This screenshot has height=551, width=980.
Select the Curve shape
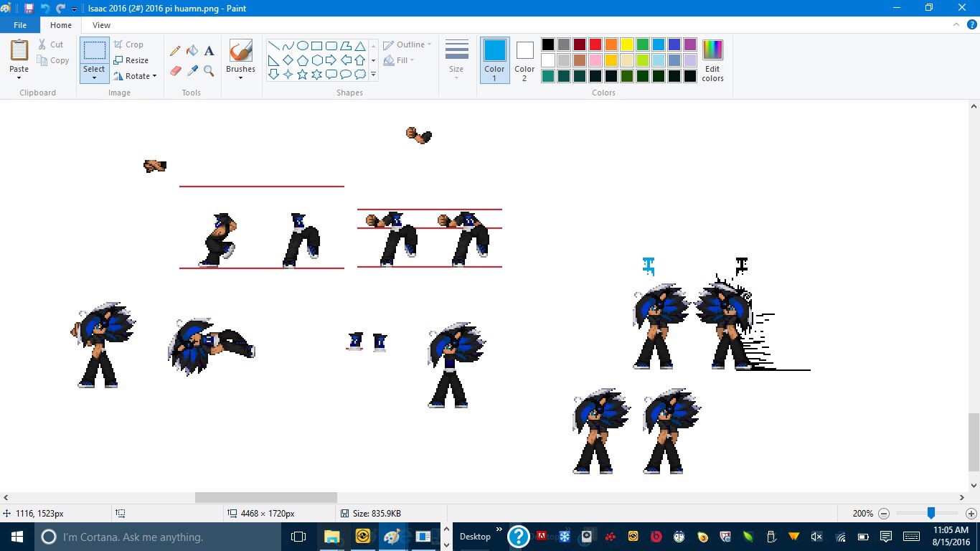(288, 46)
